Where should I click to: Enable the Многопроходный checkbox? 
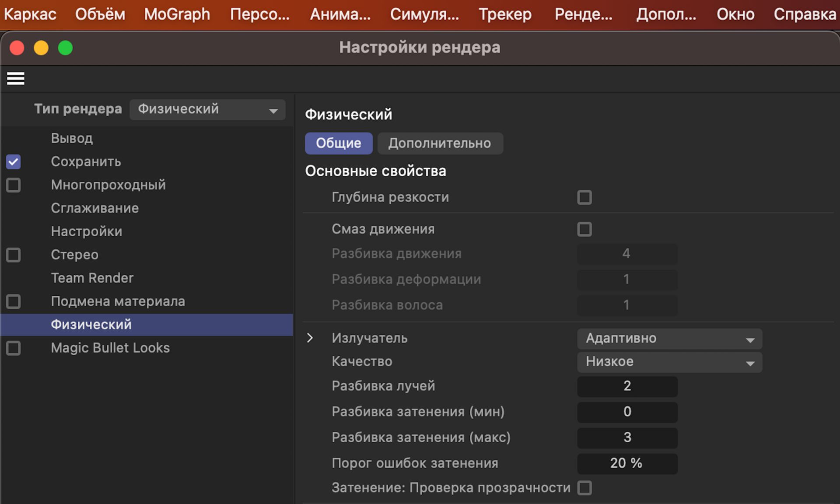pyautogui.click(x=14, y=185)
